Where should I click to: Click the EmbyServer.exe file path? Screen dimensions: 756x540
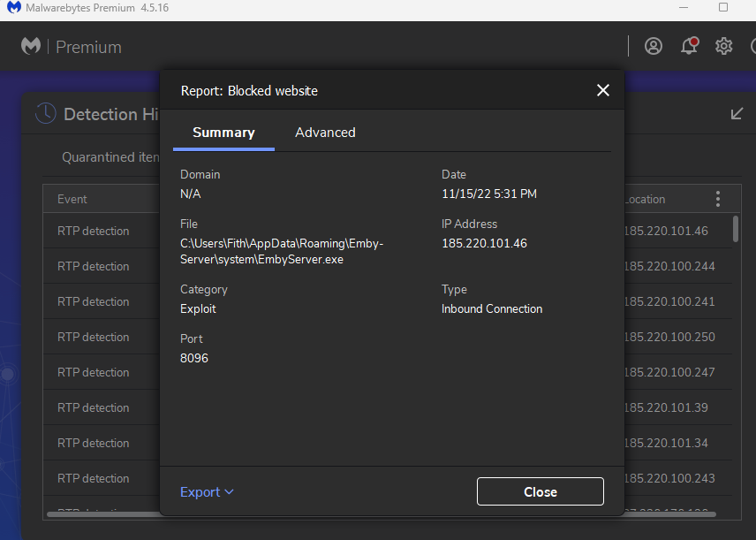(282, 251)
